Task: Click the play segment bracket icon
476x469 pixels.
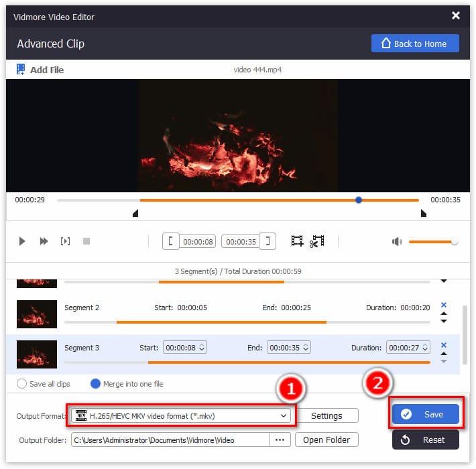Action: pyautogui.click(x=65, y=241)
